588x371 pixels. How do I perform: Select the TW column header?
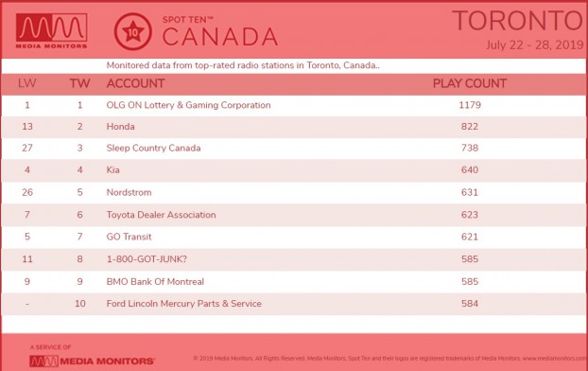79,83
